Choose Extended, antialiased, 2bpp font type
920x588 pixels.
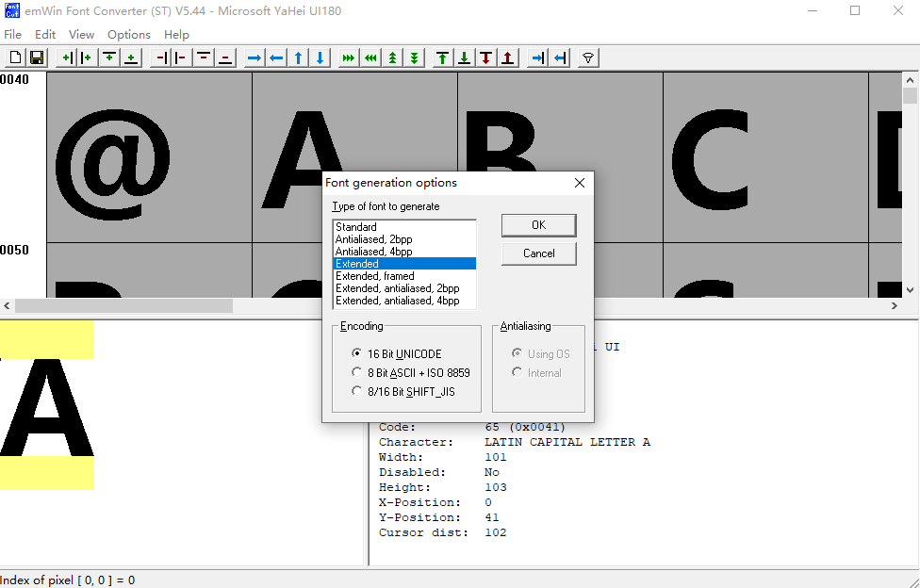pyautogui.click(x=404, y=288)
